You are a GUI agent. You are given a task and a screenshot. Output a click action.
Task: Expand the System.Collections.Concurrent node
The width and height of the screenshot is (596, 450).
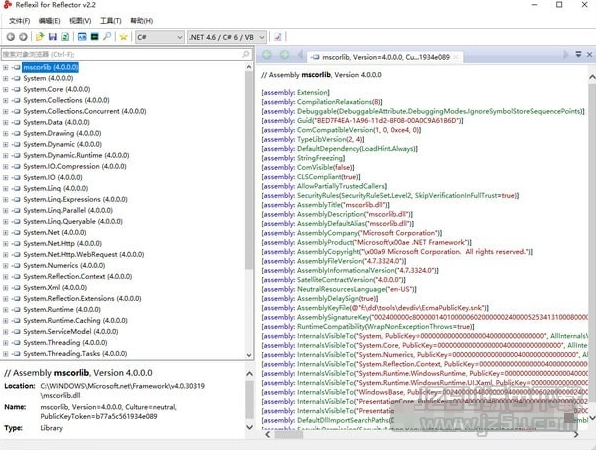(x=5, y=111)
